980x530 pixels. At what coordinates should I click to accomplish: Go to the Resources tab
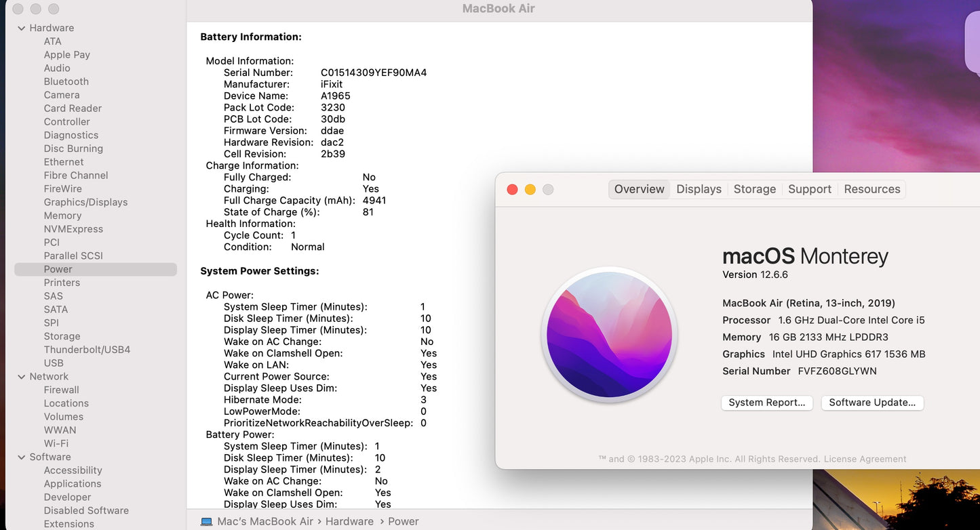[x=871, y=189]
